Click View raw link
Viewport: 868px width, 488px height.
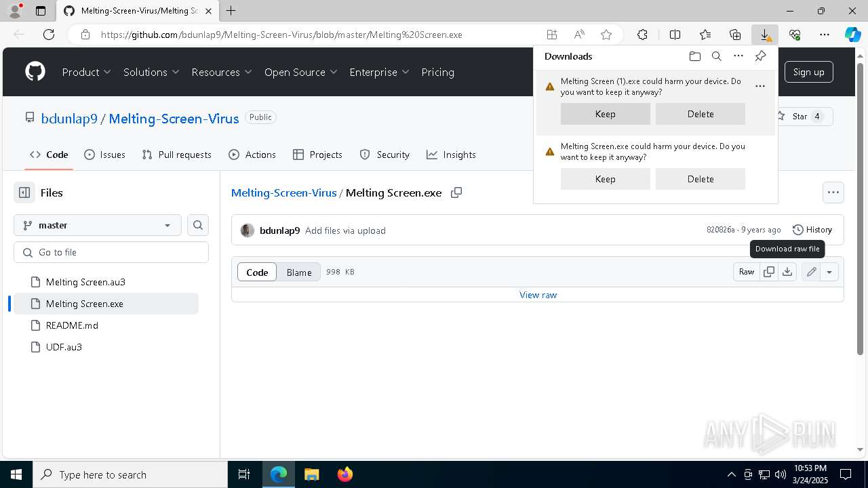pos(538,295)
